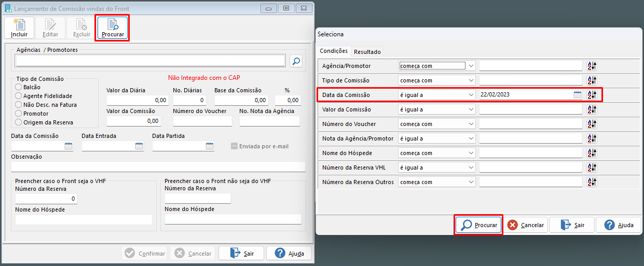
Task: Click the Procurar toolbar button in main window
Action: coord(113,28)
